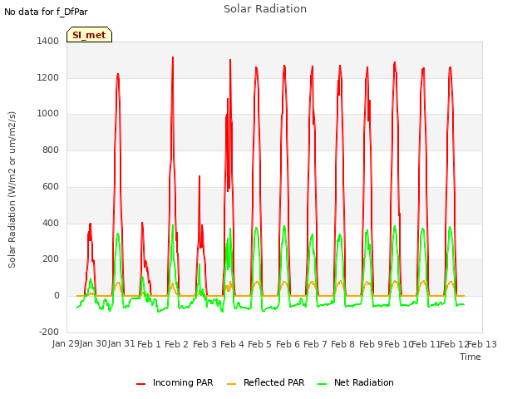Click the Feb 5 x-axis date label
532x399 pixels.
pyautogui.click(x=259, y=344)
